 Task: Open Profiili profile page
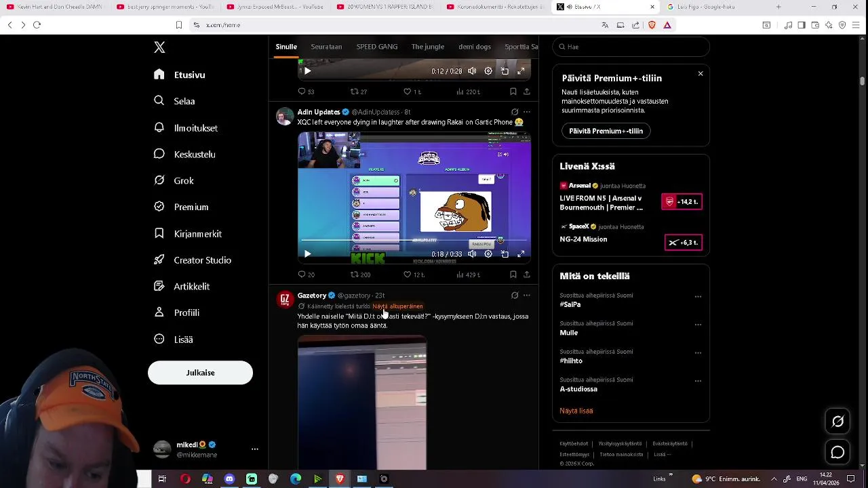click(177, 312)
